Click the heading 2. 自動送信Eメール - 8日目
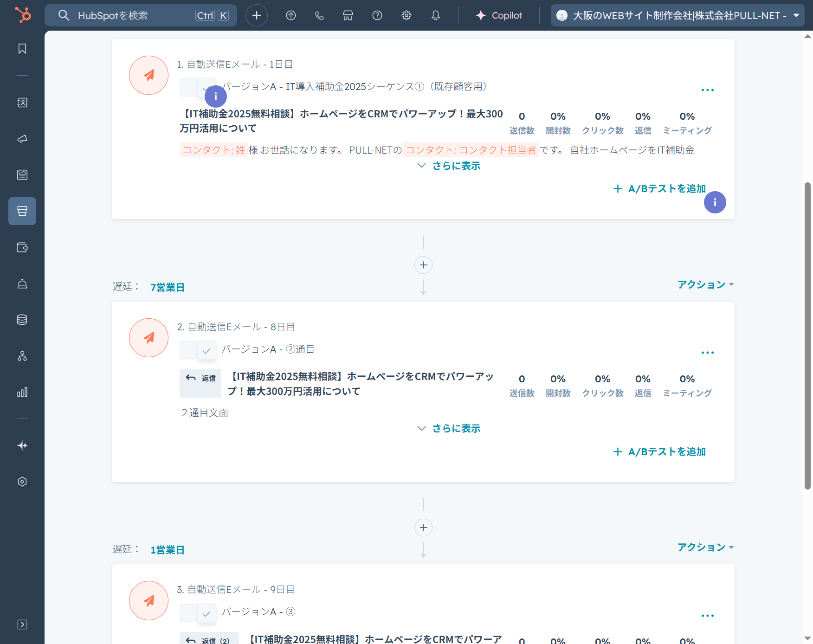This screenshot has height=644, width=813. pyautogui.click(x=236, y=327)
